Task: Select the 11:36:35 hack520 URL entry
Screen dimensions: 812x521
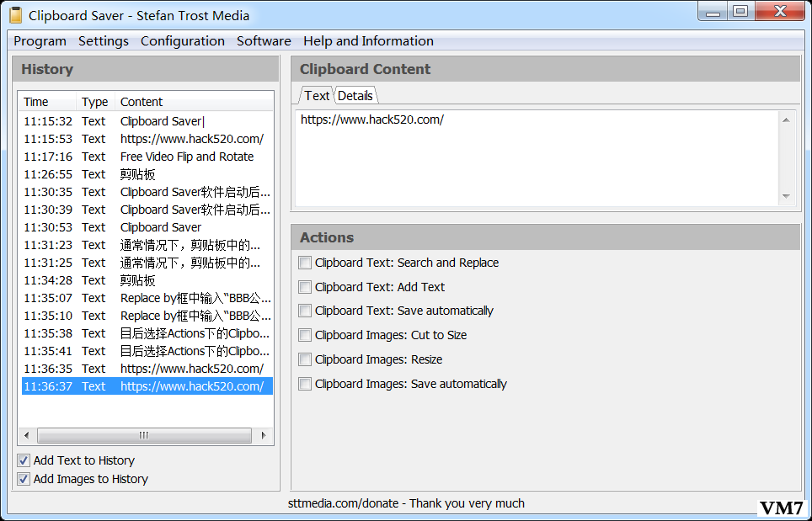Action: [x=147, y=369]
